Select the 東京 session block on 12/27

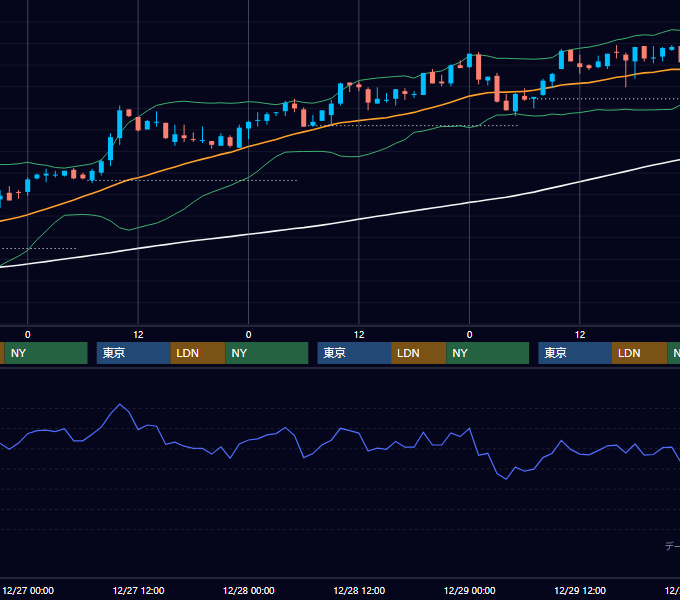[x=134, y=353]
